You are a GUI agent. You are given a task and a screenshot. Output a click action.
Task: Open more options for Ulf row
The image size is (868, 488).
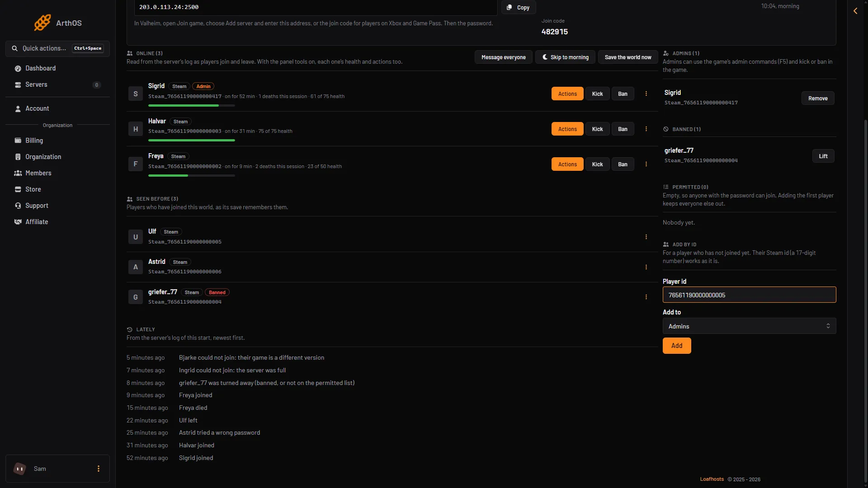coord(646,237)
